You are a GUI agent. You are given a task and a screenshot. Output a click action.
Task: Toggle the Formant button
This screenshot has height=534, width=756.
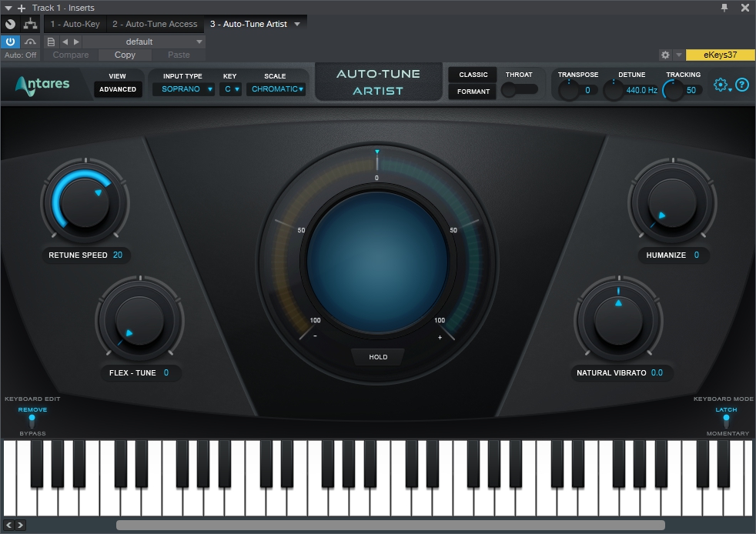473,92
